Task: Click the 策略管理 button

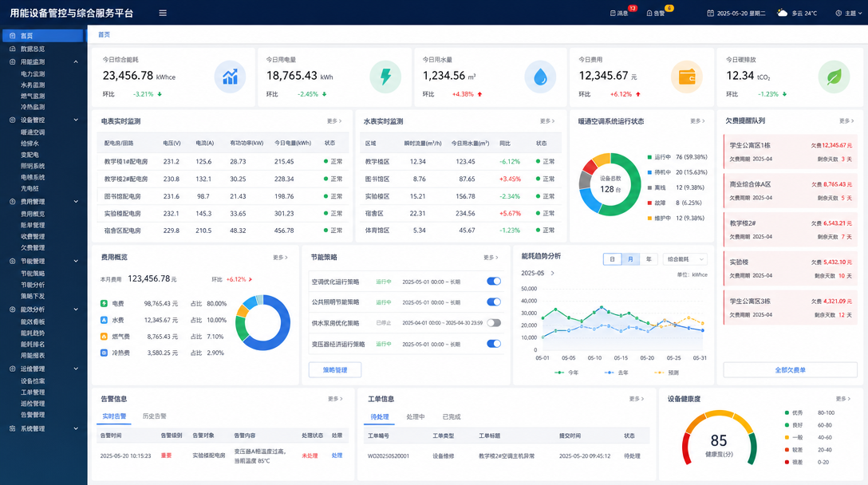Action: point(335,370)
